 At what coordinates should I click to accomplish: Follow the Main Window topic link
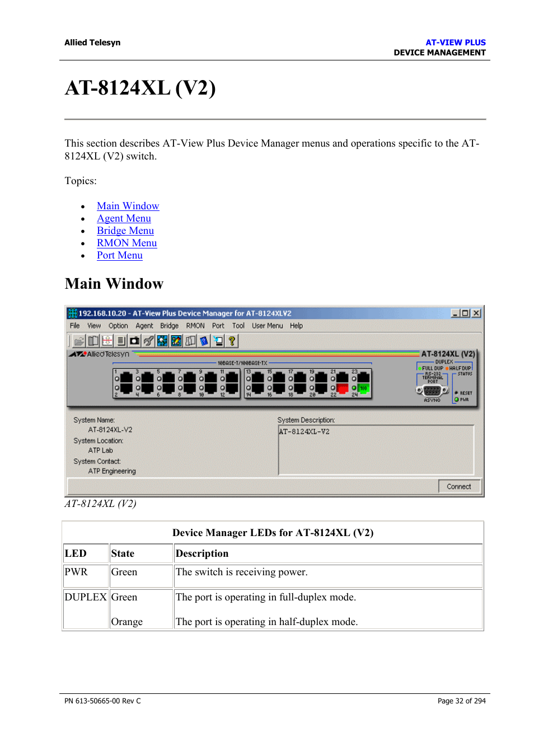(128, 206)
